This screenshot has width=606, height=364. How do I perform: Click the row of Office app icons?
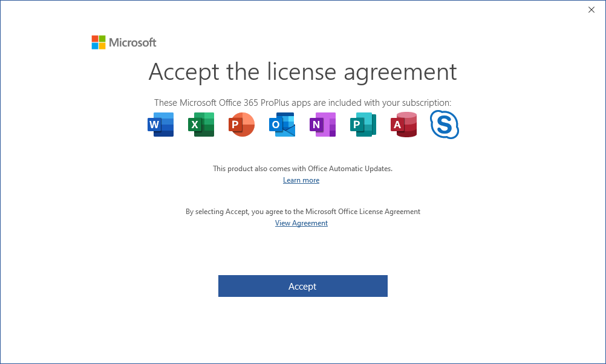[302, 124]
